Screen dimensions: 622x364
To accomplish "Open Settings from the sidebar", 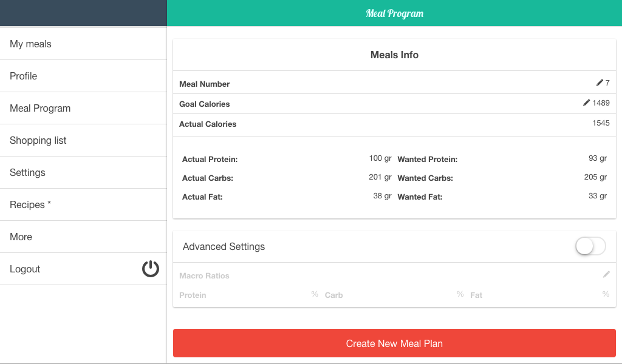I will [x=83, y=172].
